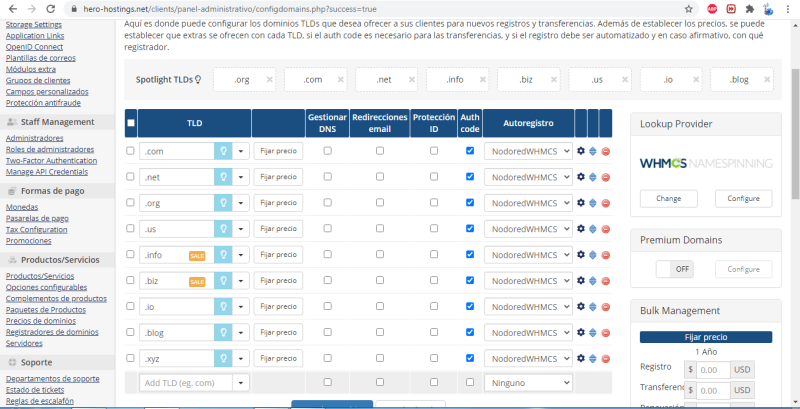The image size is (800, 409).
Task: Open the browser extensions puzzle icon
Action: (749, 9)
